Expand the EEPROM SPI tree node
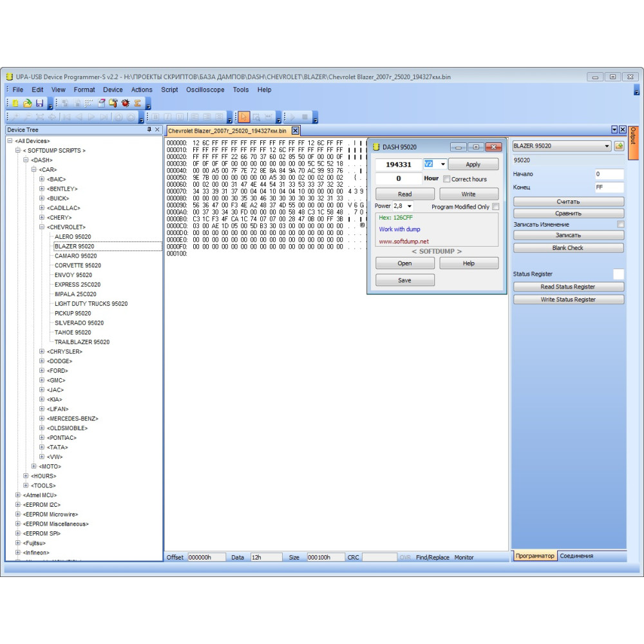 (17, 533)
